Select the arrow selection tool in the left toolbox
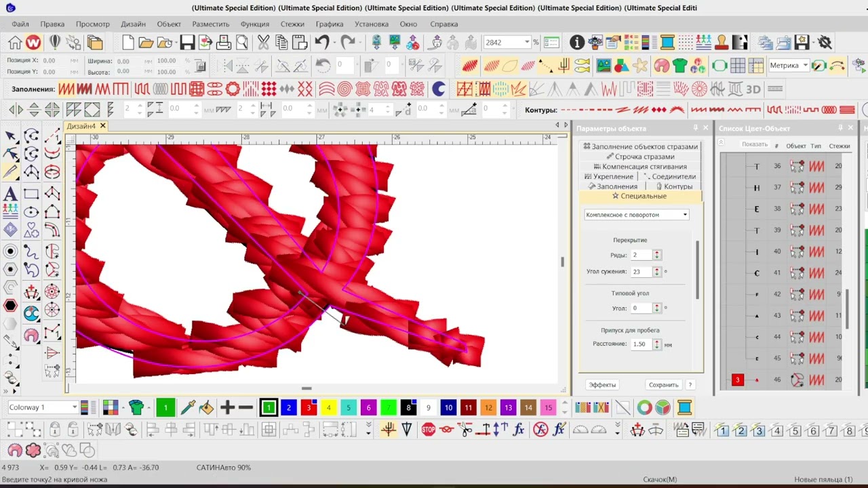Screen dimensions: 868x488 (10, 137)
